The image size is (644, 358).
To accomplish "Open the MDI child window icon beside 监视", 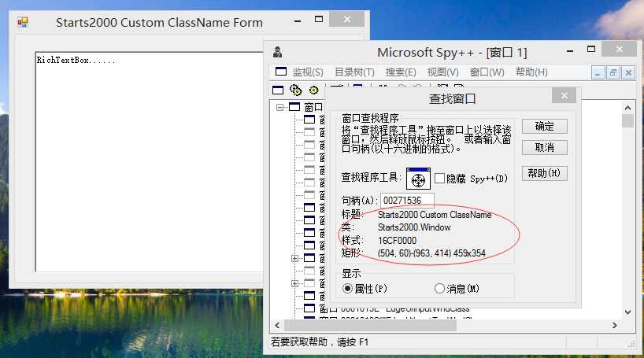I will (281, 72).
